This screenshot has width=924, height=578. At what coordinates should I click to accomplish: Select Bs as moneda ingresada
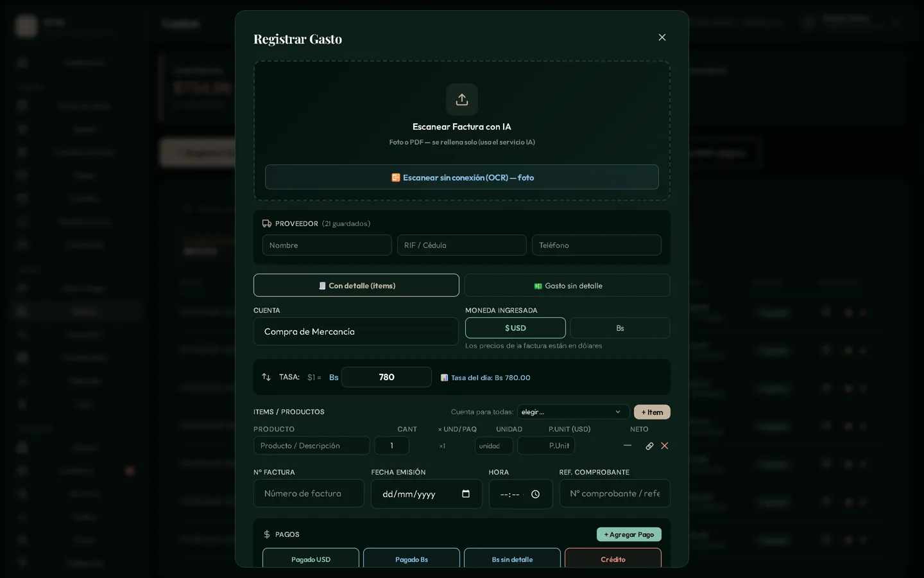click(620, 328)
